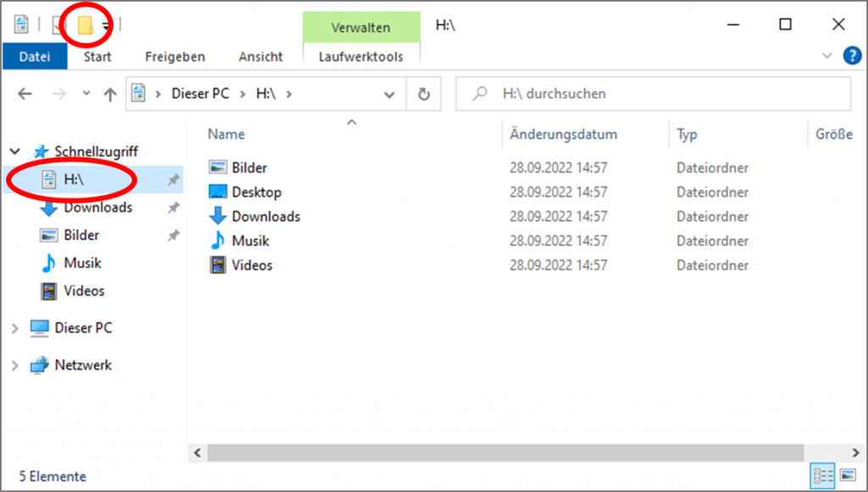
Task: Expand the Netzwerk tree node
Action: click(x=15, y=366)
